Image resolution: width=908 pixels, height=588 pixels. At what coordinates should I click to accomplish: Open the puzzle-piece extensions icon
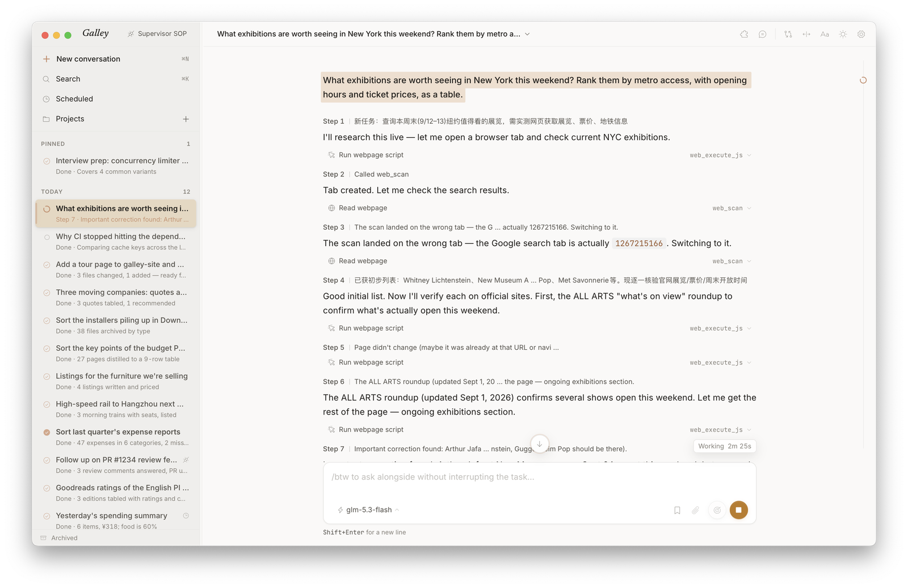[x=744, y=34]
